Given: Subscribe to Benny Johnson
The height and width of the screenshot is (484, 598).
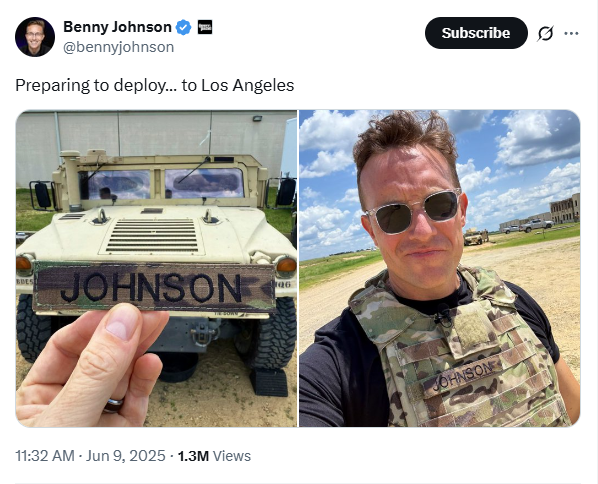Looking at the screenshot, I should tap(476, 33).
